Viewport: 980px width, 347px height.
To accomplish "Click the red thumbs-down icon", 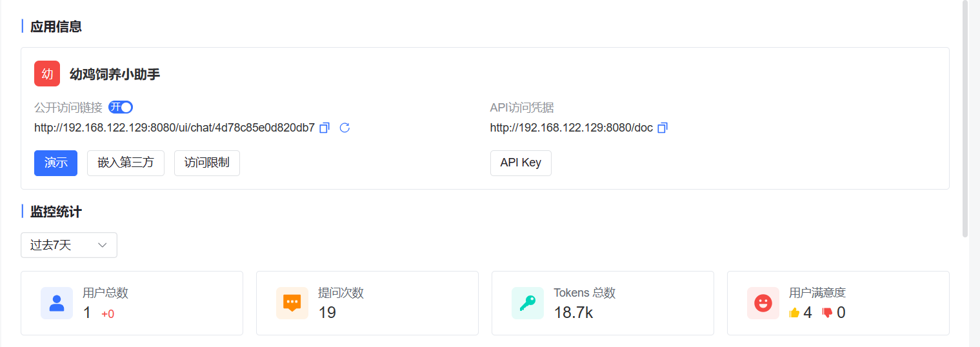I will click(x=827, y=313).
